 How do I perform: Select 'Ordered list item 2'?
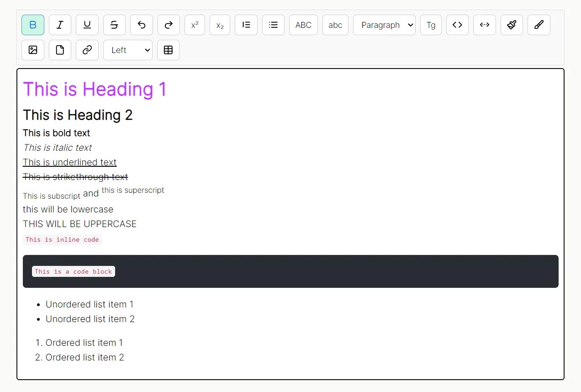point(85,357)
